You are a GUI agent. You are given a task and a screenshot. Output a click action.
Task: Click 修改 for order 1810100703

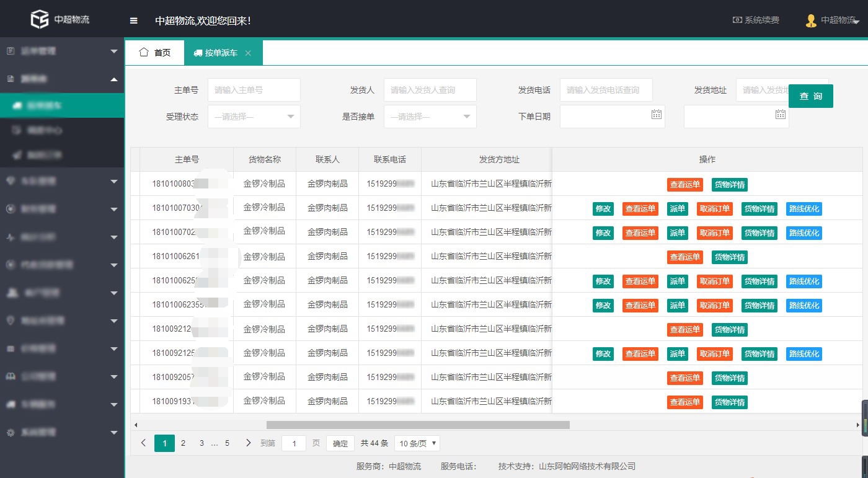(603, 209)
